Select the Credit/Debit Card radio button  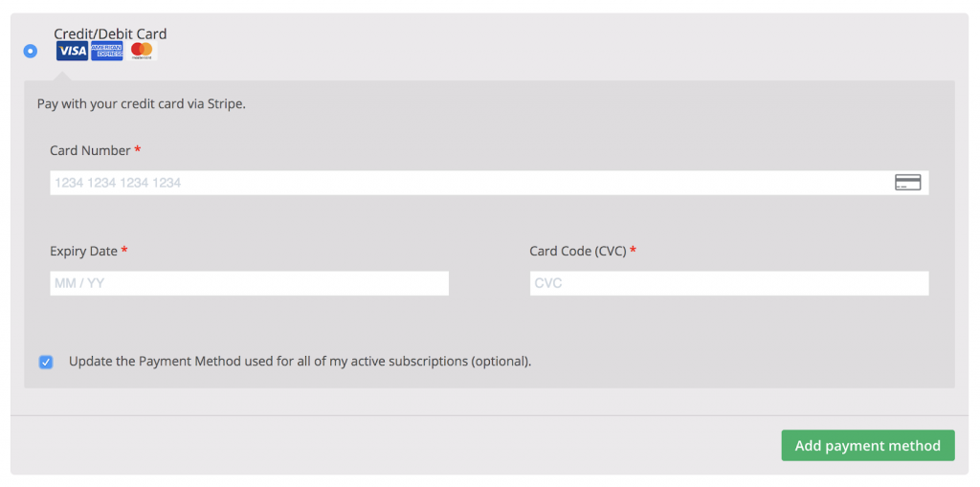[30, 50]
